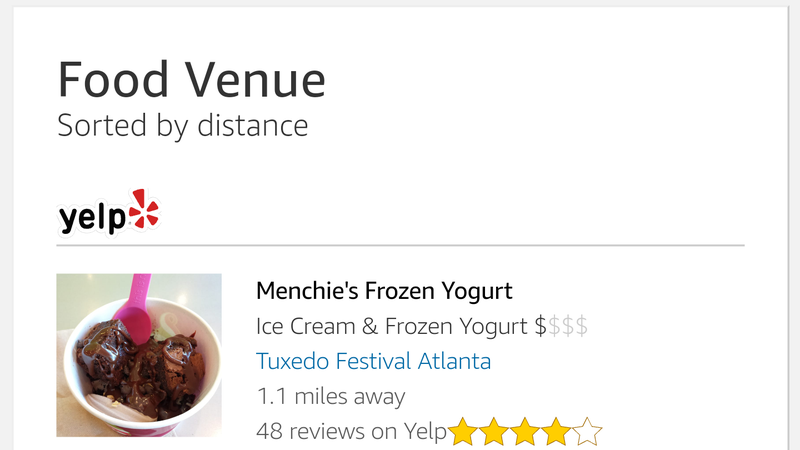The height and width of the screenshot is (450, 800).
Task: Open the frozen yogurt cup photo
Action: (139, 355)
